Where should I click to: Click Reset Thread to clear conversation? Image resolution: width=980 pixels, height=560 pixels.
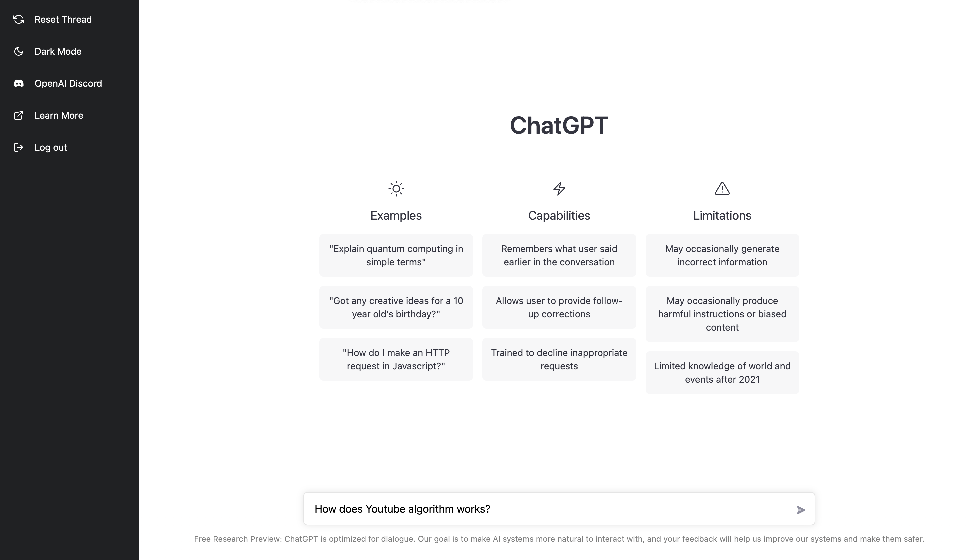63,19
